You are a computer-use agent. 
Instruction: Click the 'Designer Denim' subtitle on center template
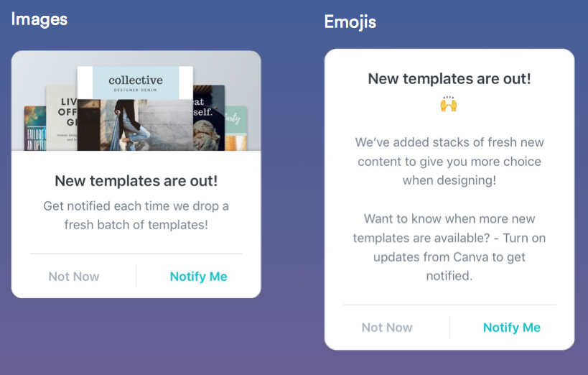click(136, 91)
